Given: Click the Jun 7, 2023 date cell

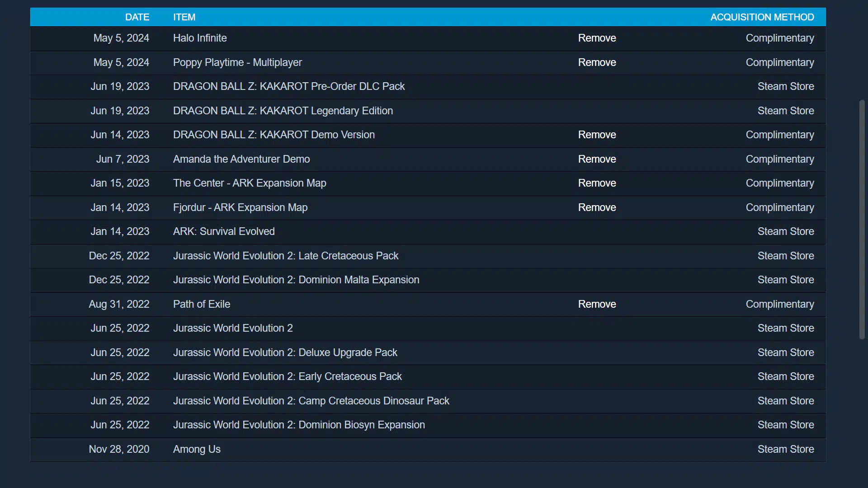Looking at the screenshot, I should [123, 159].
